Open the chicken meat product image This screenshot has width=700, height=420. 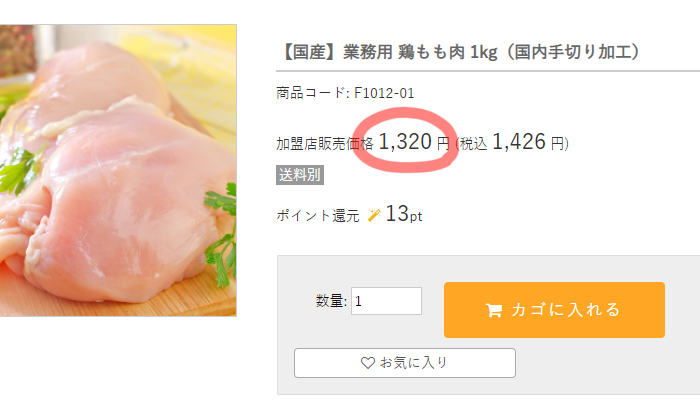[118, 170]
